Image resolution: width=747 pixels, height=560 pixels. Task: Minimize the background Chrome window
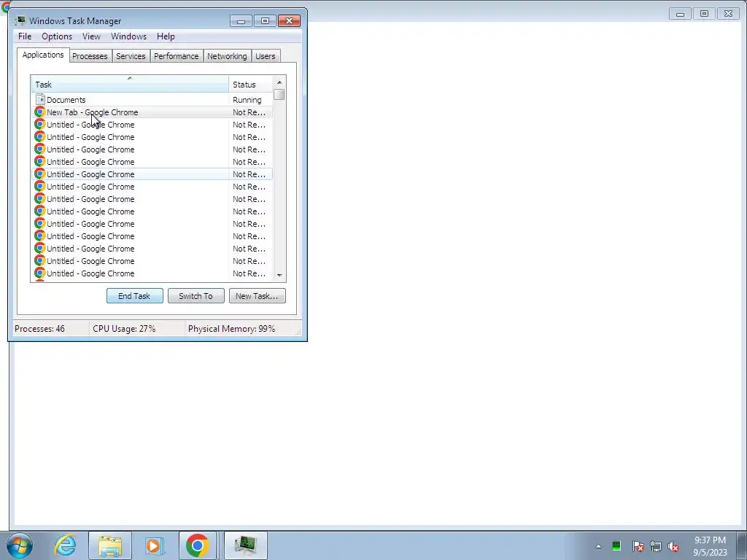[x=681, y=14]
